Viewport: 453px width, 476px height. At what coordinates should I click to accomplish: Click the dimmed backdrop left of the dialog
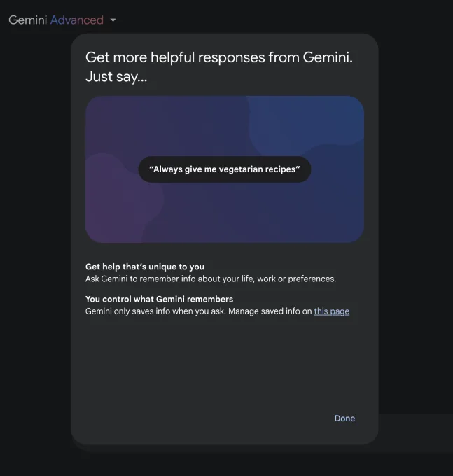(x=35, y=243)
